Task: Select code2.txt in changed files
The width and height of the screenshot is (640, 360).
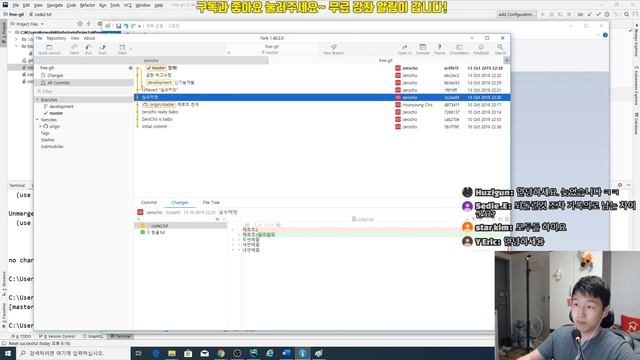Action: coord(181,226)
